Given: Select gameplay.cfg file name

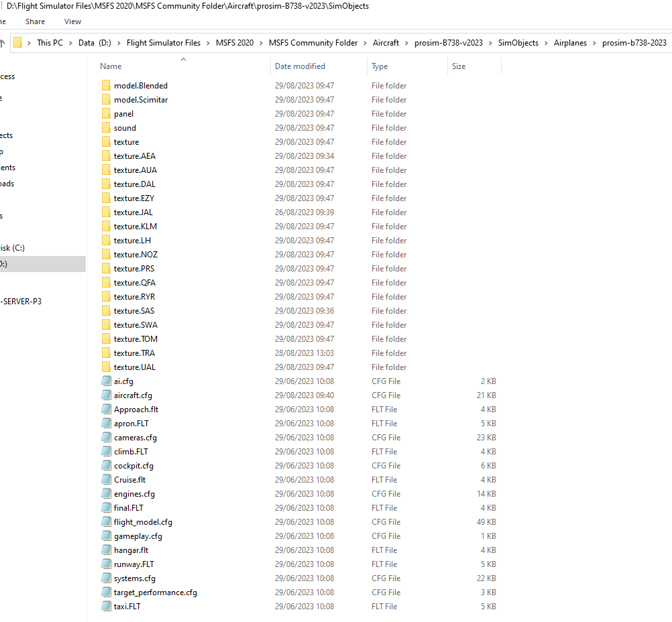Looking at the screenshot, I should (137, 536).
